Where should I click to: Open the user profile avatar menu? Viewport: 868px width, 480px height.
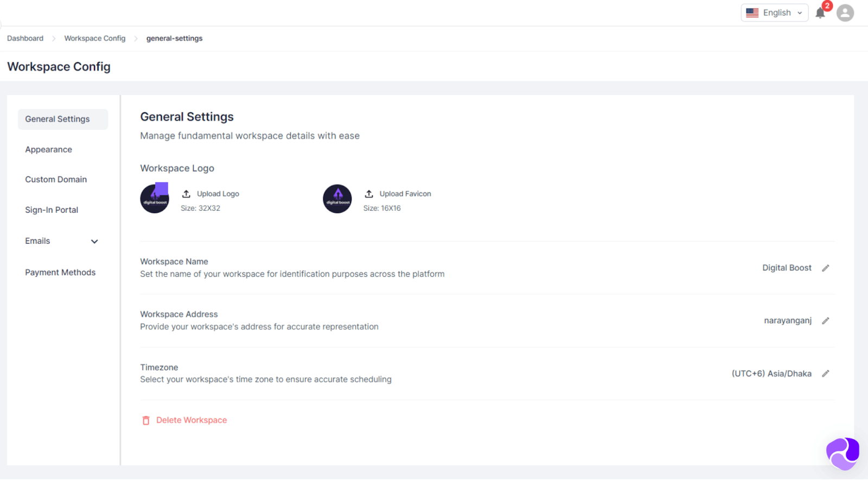[845, 13]
